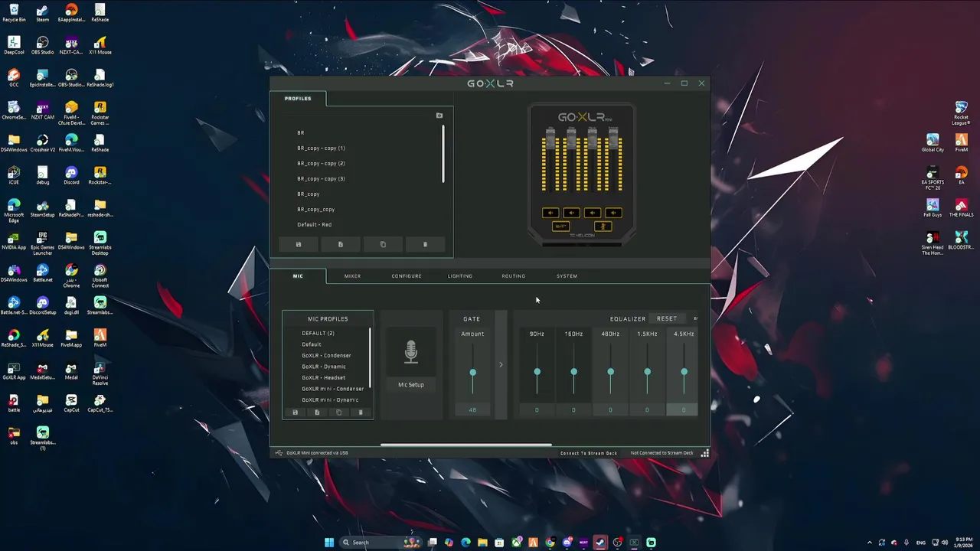Switch to the MIC tab
The height and width of the screenshot is (551, 980).
298,275
